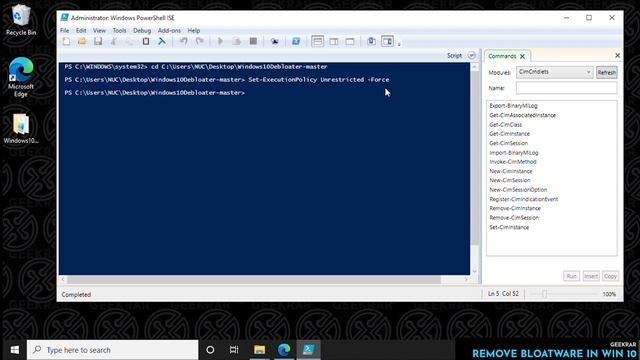Click the Refresh button
Image resolution: width=640 pixels, height=360 pixels.
pyautogui.click(x=607, y=72)
